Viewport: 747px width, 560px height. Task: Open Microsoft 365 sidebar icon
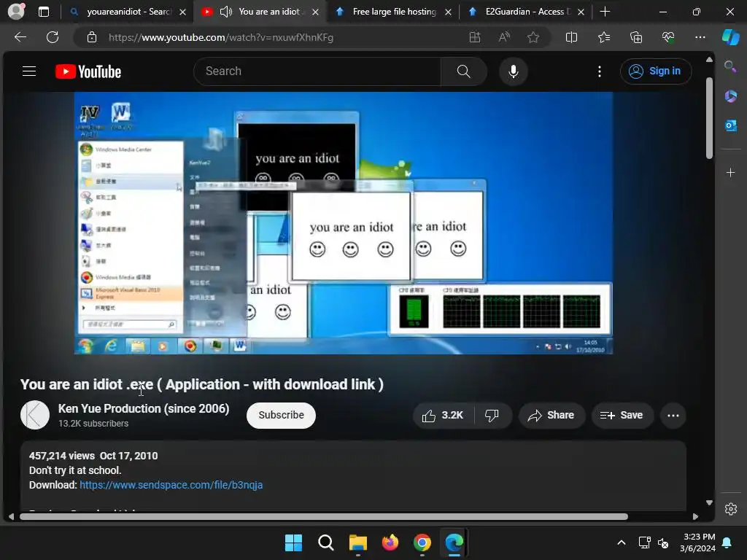pyautogui.click(x=730, y=96)
